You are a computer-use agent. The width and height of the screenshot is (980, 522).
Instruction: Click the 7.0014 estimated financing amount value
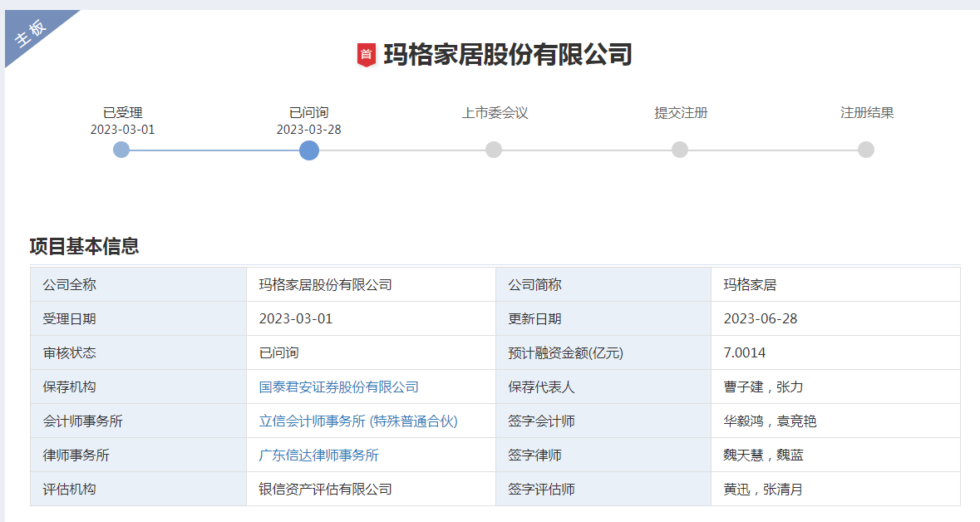tap(744, 353)
